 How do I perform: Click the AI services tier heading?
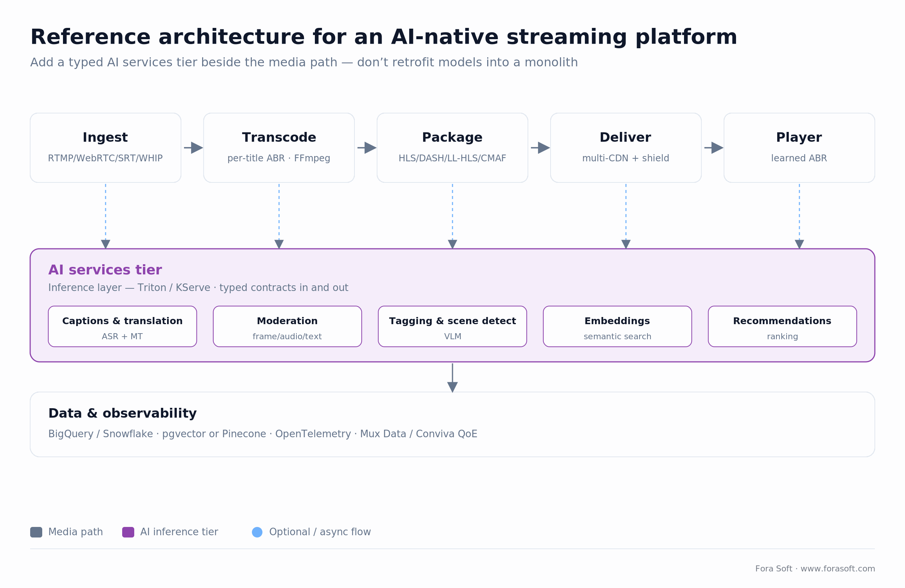pos(105,270)
